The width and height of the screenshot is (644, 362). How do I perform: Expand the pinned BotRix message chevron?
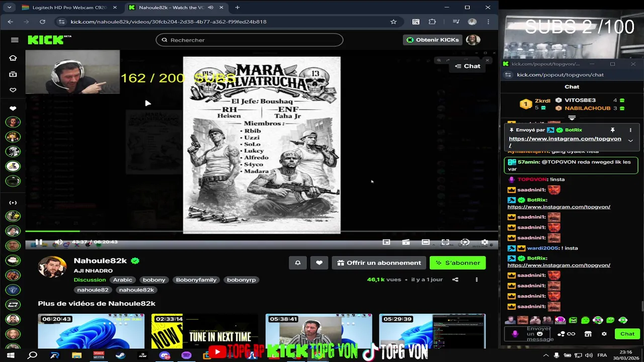pyautogui.click(x=630, y=141)
